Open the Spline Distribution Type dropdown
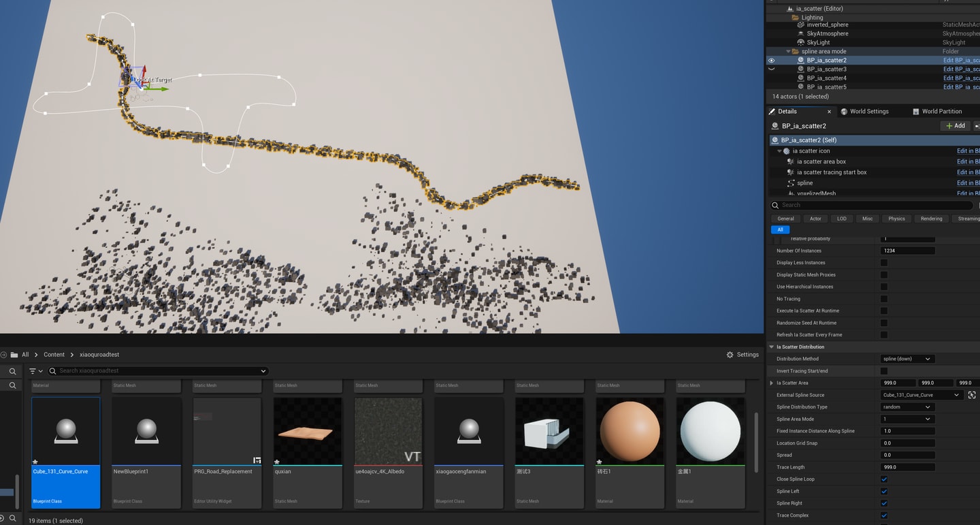This screenshot has width=980, height=525. click(907, 407)
